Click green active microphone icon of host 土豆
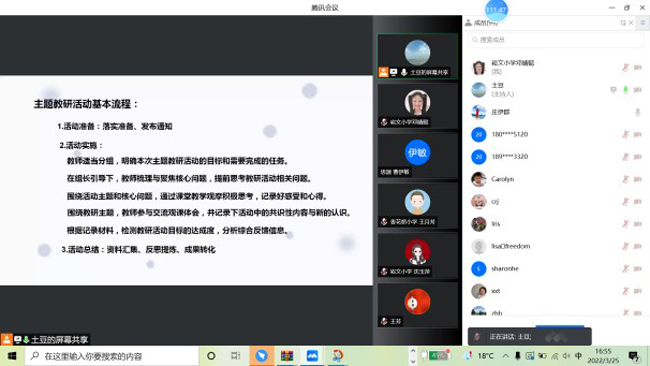Image resolution: width=650 pixels, height=366 pixels. pyautogui.click(x=626, y=90)
